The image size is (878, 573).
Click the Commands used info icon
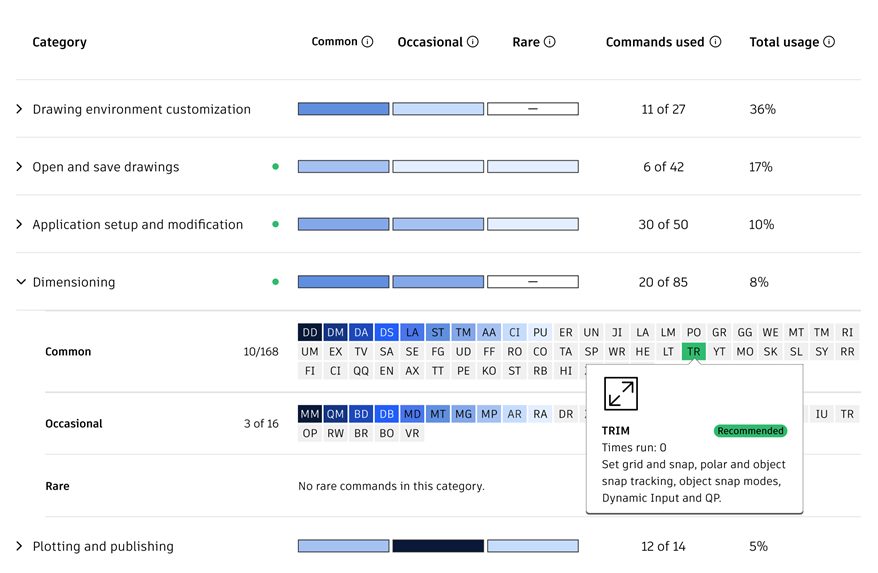(x=715, y=42)
